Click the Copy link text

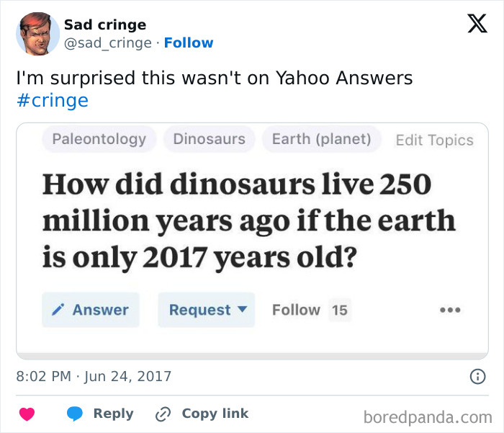point(215,414)
